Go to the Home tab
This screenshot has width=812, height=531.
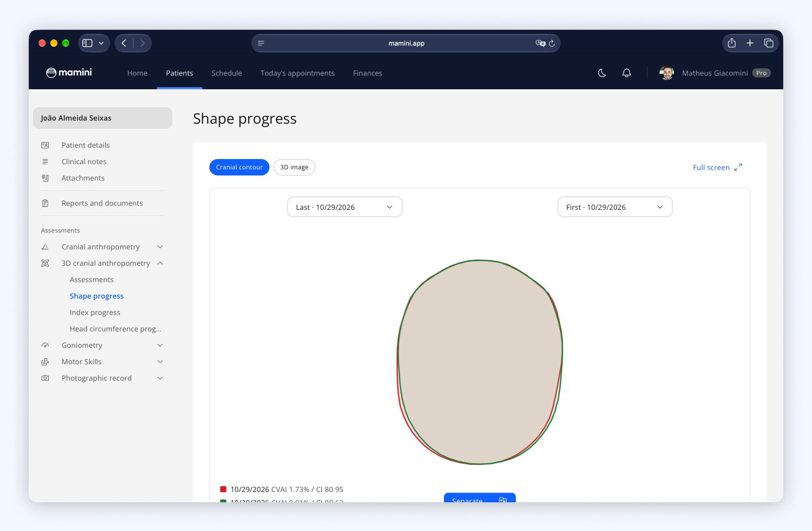click(x=137, y=73)
